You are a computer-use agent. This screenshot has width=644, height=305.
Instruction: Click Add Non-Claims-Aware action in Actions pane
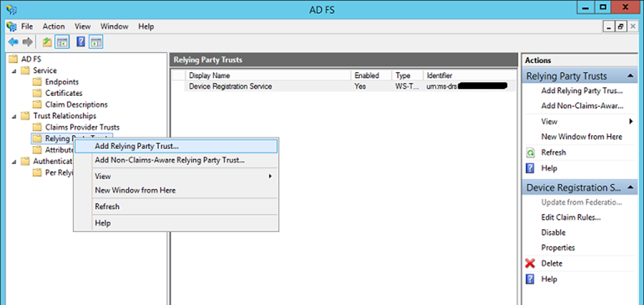pos(582,106)
